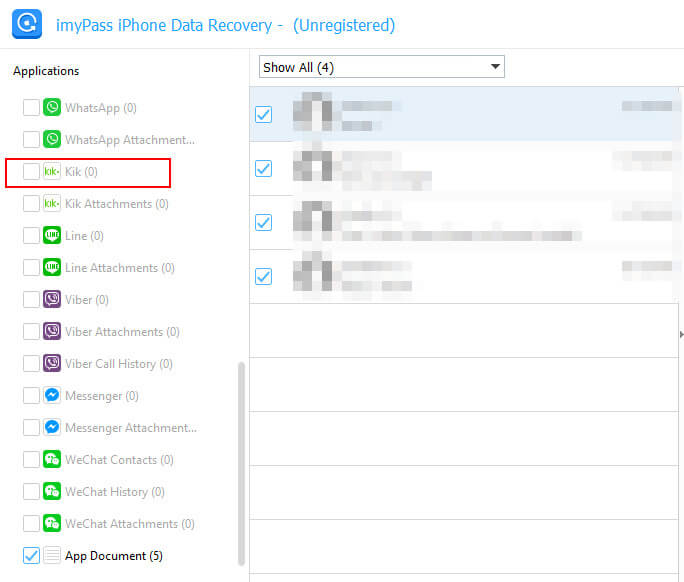Uncheck the second document row checkbox
This screenshot has width=684, height=582.
(x=263, y=168)
